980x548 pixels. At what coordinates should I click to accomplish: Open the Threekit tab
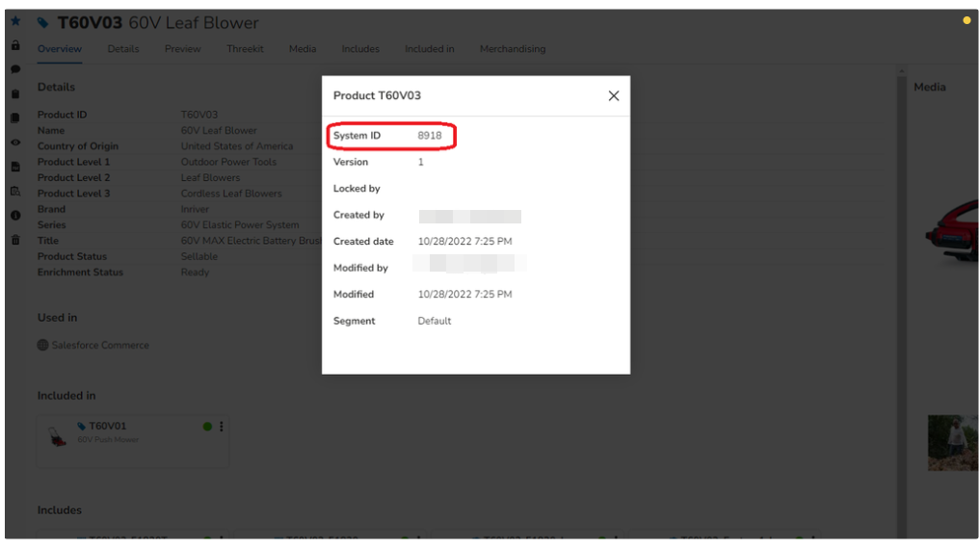coord(245,49)
